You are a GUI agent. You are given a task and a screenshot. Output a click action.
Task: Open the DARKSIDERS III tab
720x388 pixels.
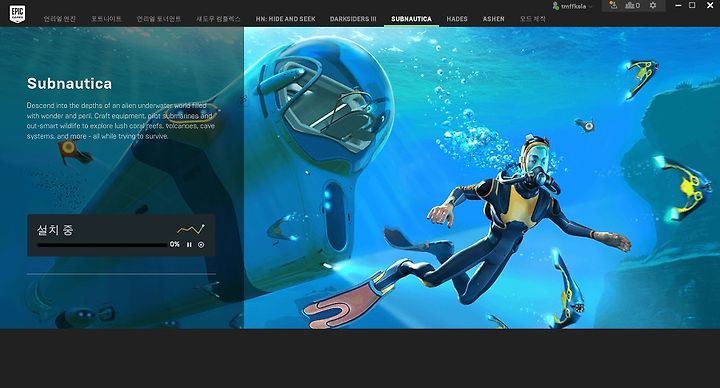pyautogui.click(x=353, y=19)
